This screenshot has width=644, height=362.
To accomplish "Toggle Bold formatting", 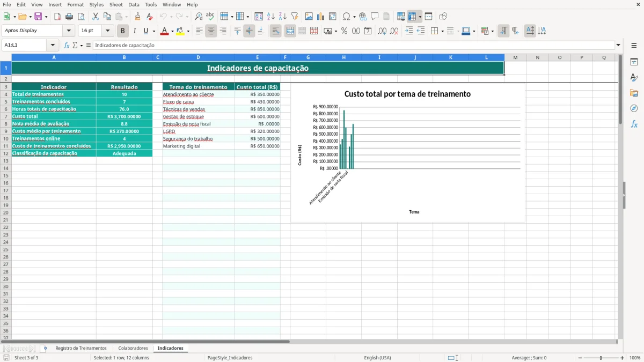I will [123, 31].
